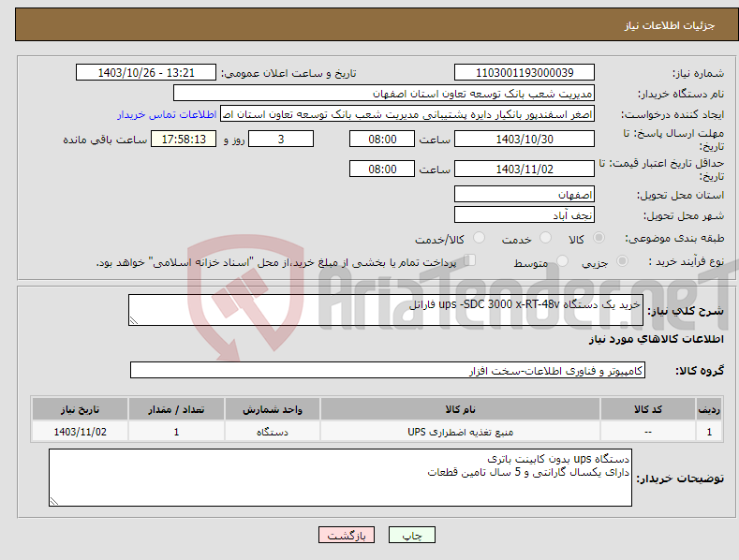Select the کالا radio button
The height and width of the screenshot is (560, 739).
(x=599, y=238)
